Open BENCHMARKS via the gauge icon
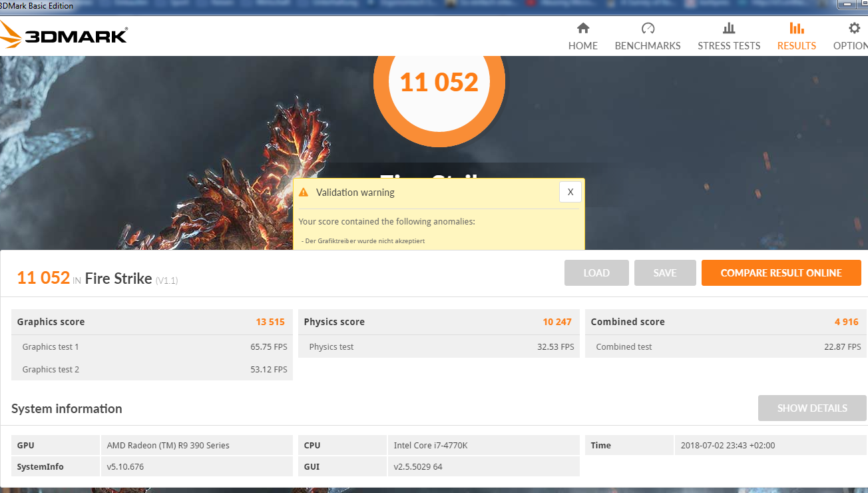This screenshot has height=493, width=868. [648, 28]
